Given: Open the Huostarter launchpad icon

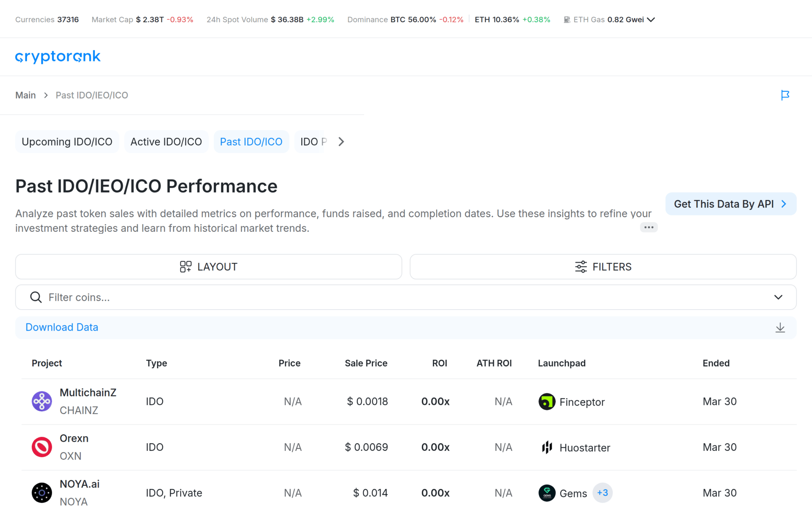Looking at the screenshot, I should (547, 447).
